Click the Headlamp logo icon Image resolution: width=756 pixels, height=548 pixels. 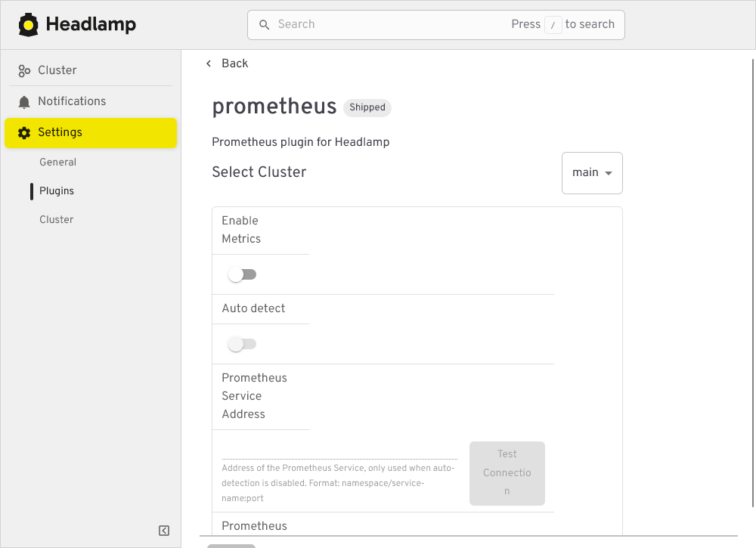(x=29, y=24)
